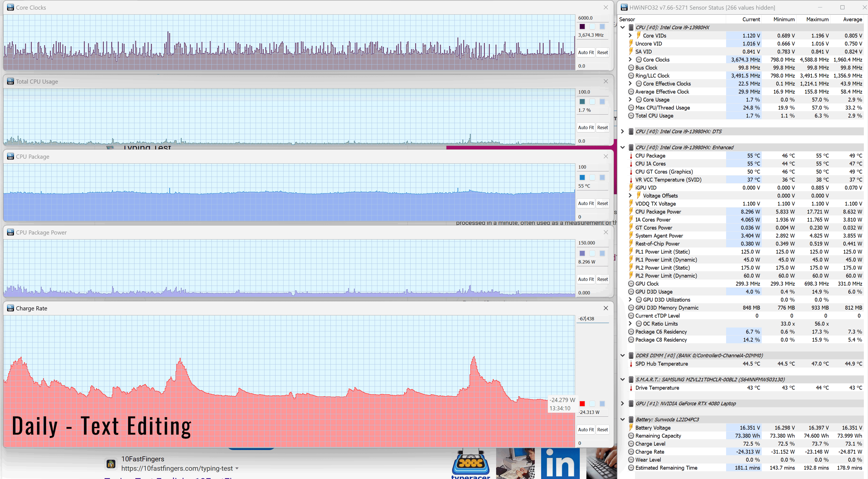Screen dimensions: 868x479
Task: Click the lightning bolt icon beside CPU Package Power
Action: pyautogui.click(x=631, y=212)
